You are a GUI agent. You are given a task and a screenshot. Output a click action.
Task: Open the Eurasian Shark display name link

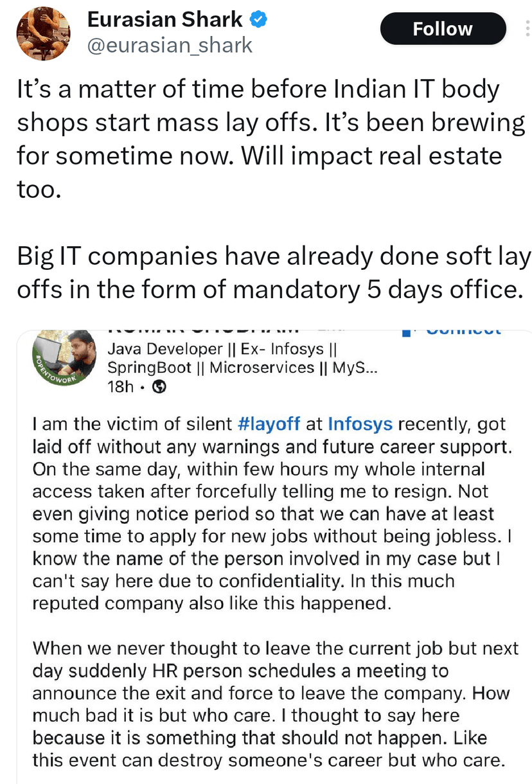(164, 20)
